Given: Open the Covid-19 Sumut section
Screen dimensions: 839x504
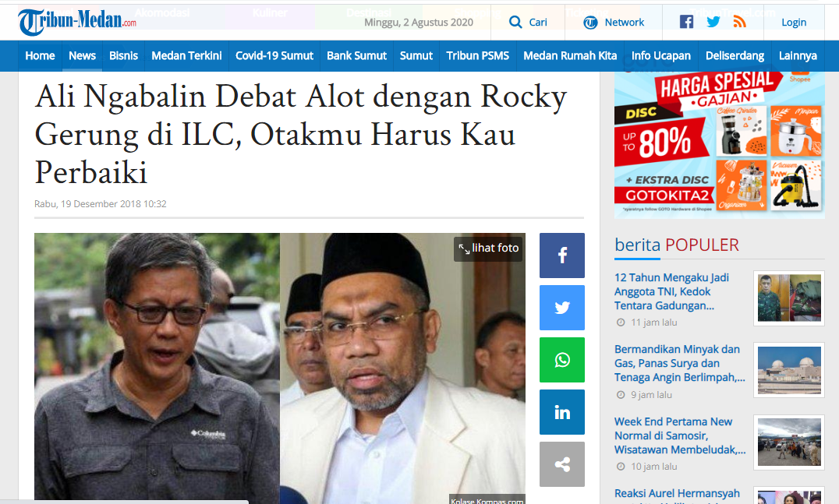Looking at the screenshot, I should (x=274, y=55).
